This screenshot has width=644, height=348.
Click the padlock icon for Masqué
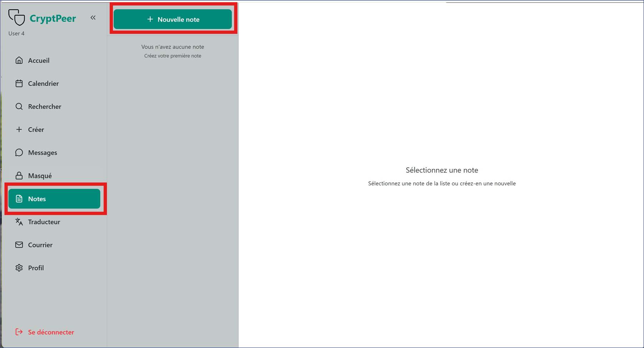click(x=19, y=176)
